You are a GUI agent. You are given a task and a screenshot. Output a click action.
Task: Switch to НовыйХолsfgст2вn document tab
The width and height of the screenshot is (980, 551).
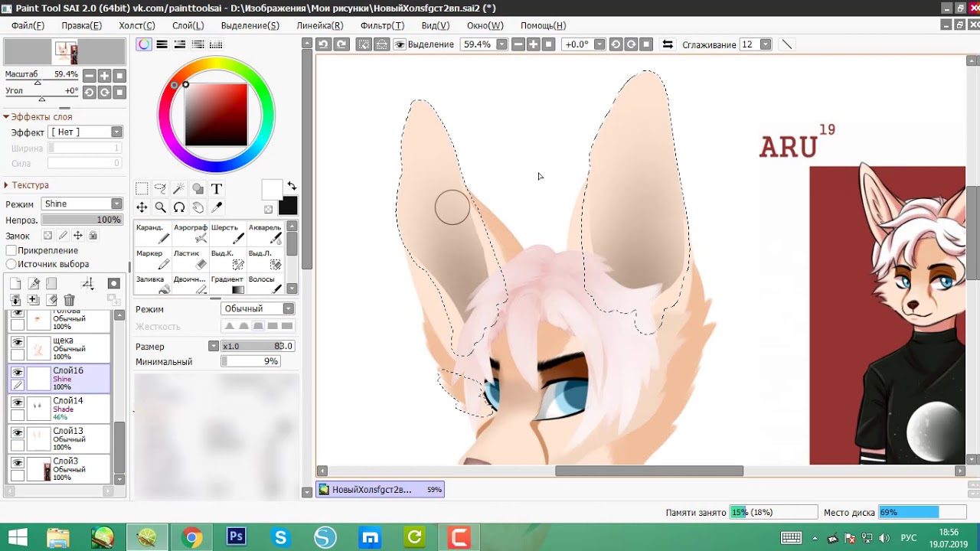[x=381, y=490]
